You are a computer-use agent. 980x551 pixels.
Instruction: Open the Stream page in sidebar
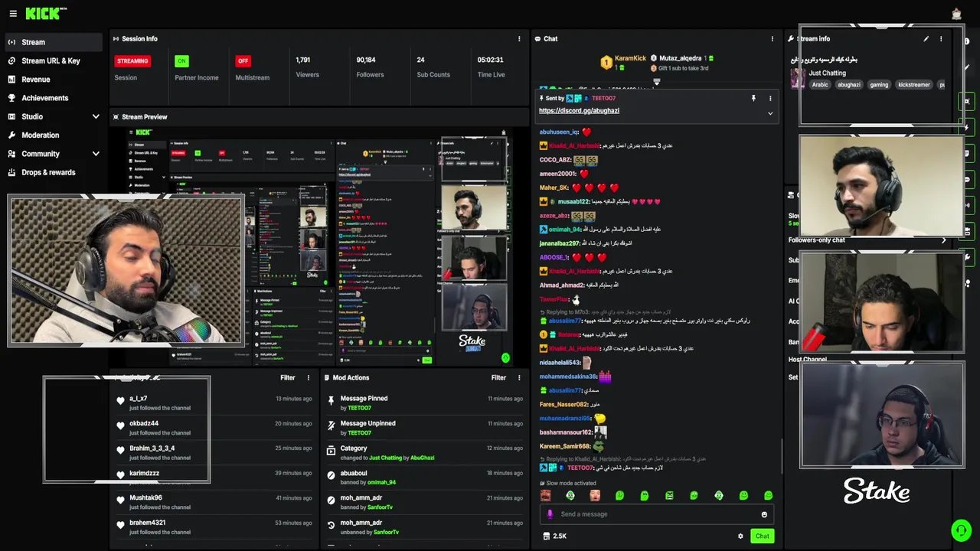(52, 42)
